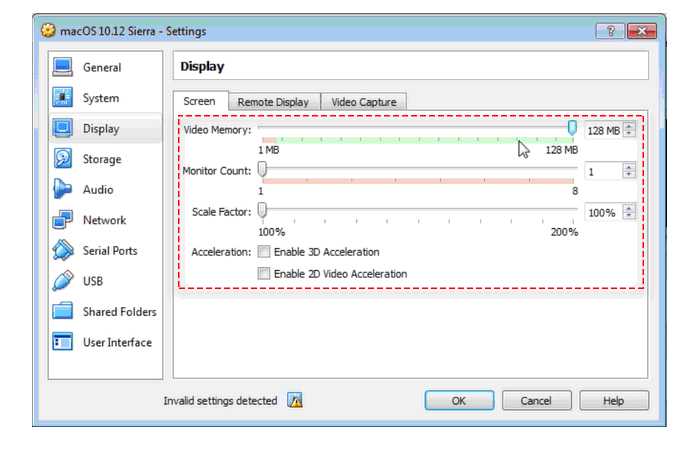Screen dimensions: 697x454
Task: Click the invalid settings warning icon
Action: tap(295, 400)
